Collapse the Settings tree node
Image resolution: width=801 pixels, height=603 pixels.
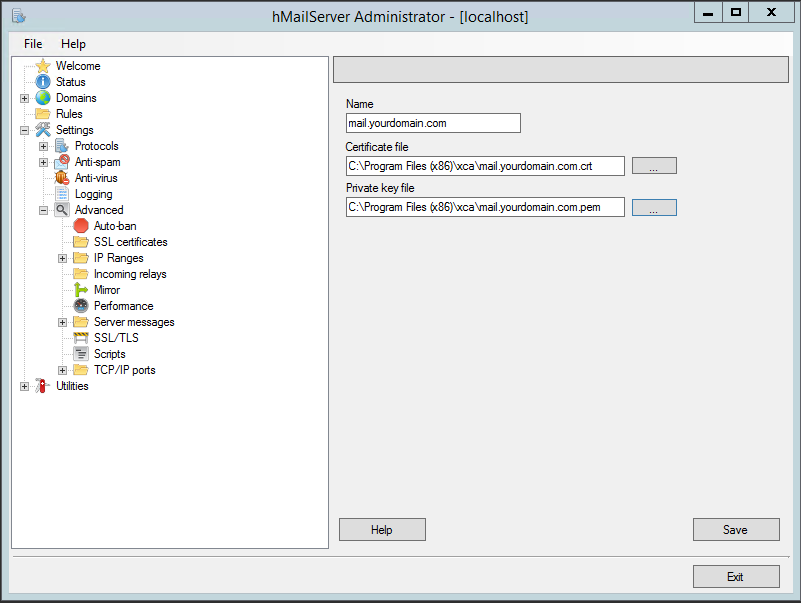point(25,130)
